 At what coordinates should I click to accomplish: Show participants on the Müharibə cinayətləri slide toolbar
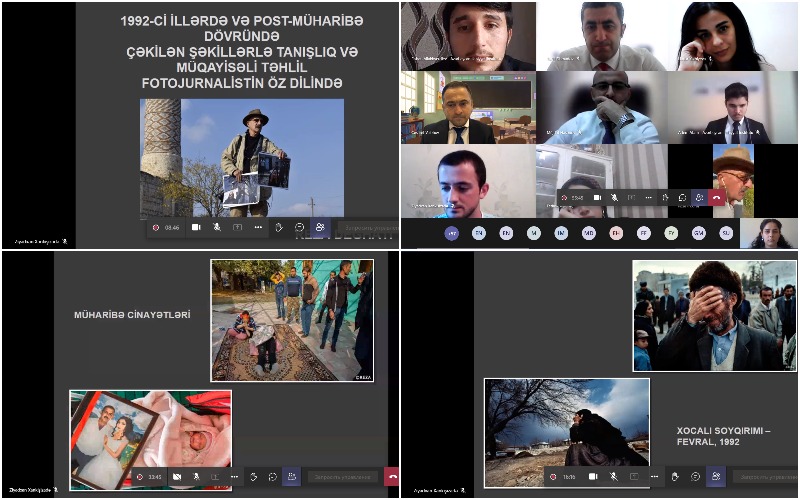tap(291, 477)
